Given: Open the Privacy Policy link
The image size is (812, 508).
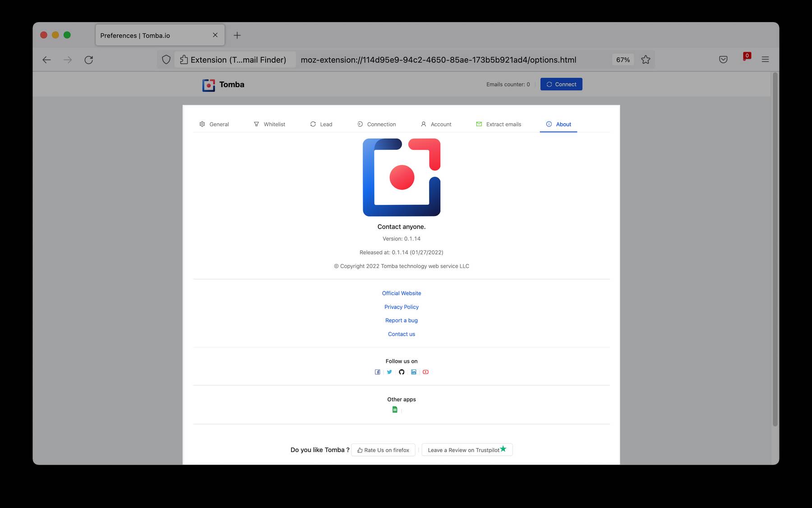Looking at the screenshot, I should [401, 307].
